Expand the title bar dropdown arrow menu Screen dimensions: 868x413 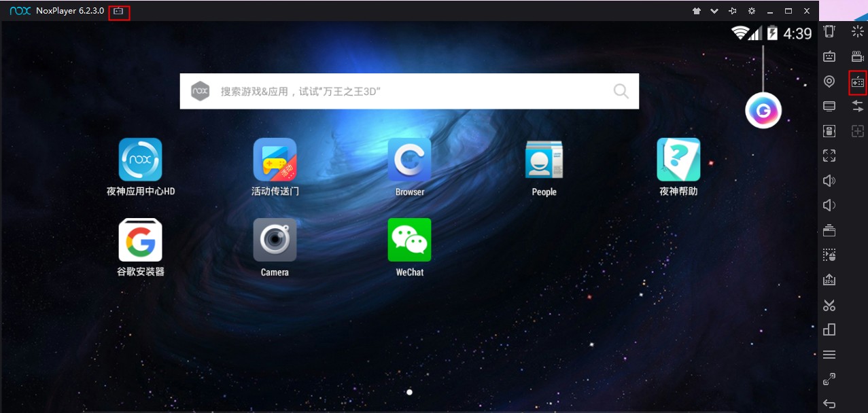[714, 11]
